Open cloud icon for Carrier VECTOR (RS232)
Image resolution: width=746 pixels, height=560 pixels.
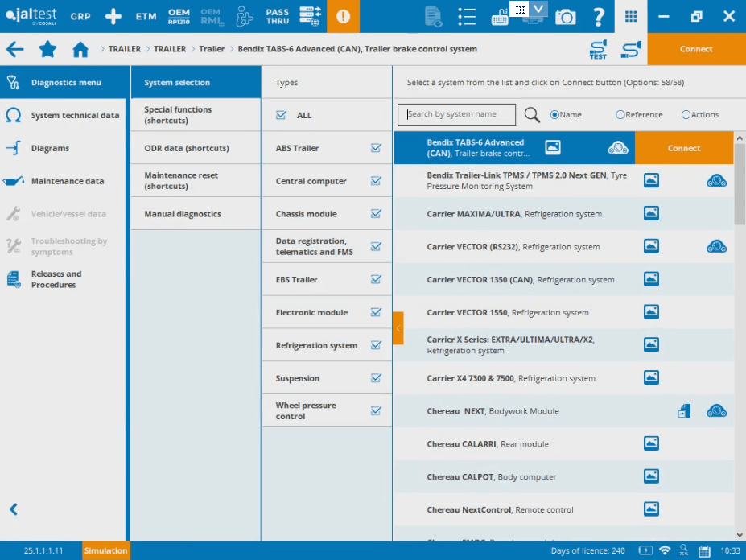click(x=716, y=247)
